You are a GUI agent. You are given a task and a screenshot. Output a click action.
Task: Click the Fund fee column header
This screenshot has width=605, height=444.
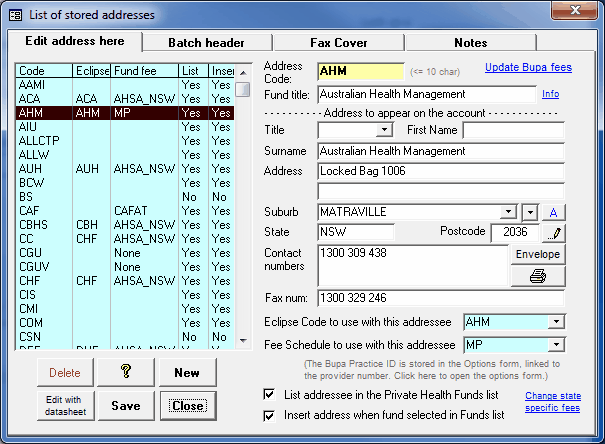[x=145, y=71]
